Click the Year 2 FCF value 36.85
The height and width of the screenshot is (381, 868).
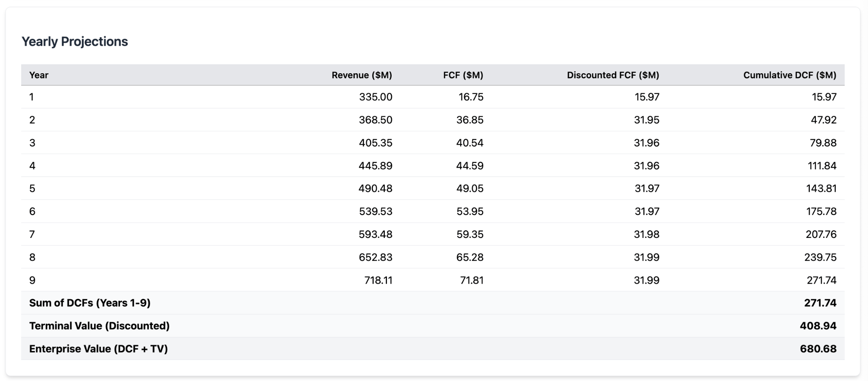(470, 120)
